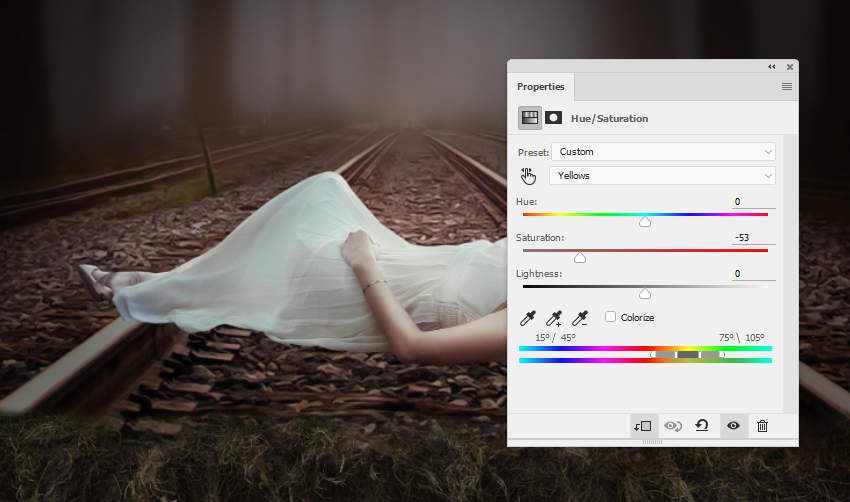Click the Hue value input field
850x502 pixels.
tap(752, 202)
